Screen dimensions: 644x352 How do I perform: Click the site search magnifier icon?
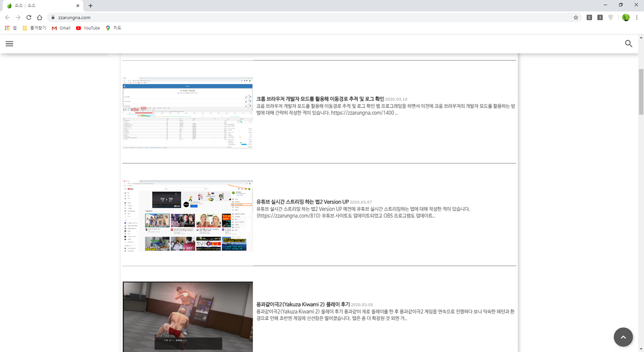pyautogui.click(x=628, y=43)
